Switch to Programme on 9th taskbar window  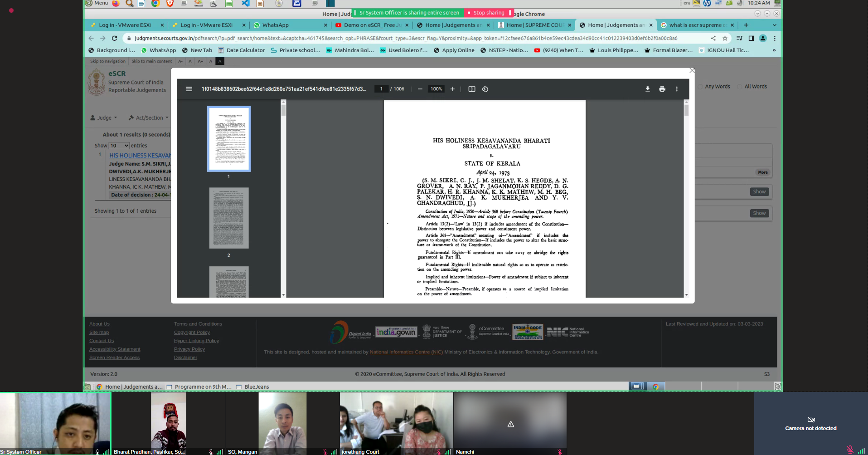pos(199,387)
